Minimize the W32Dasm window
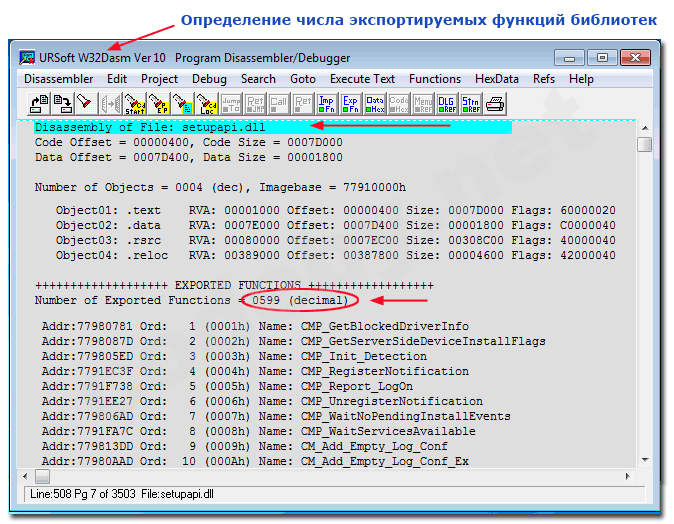674x524 pixels. [569, 58]
